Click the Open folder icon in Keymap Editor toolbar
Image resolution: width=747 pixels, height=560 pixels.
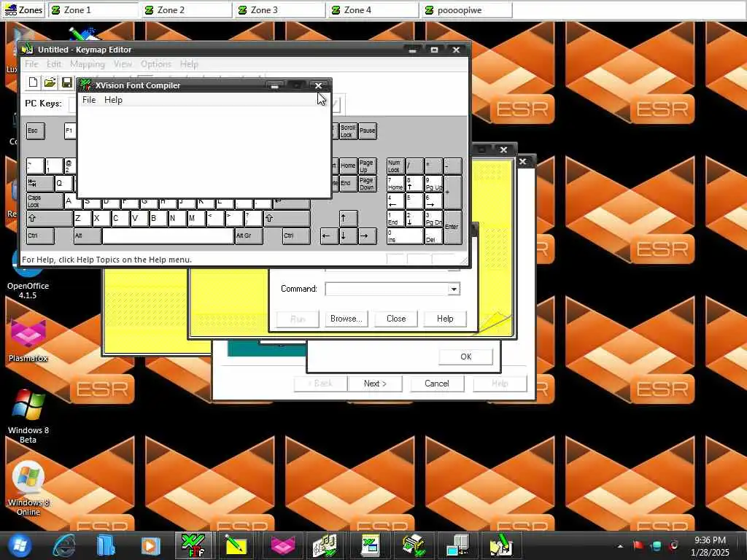50,82
